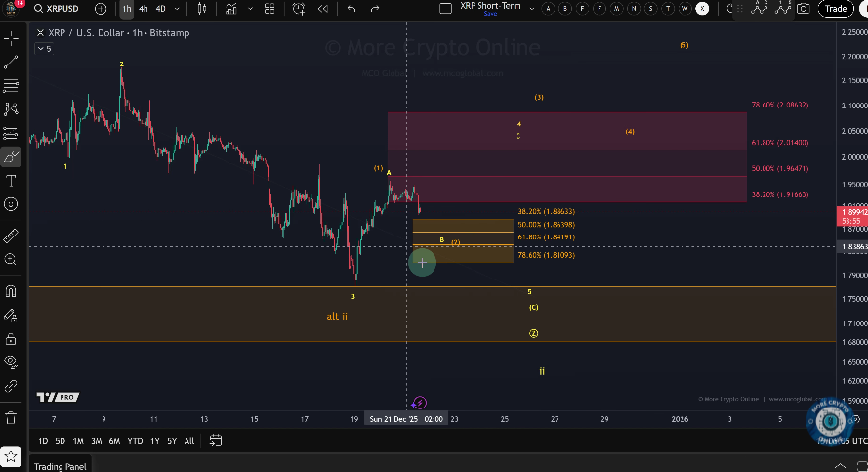Select the crosshair cursor tool
The height and width of the screenshot is (472, 868).
click(x=11, y=39)
